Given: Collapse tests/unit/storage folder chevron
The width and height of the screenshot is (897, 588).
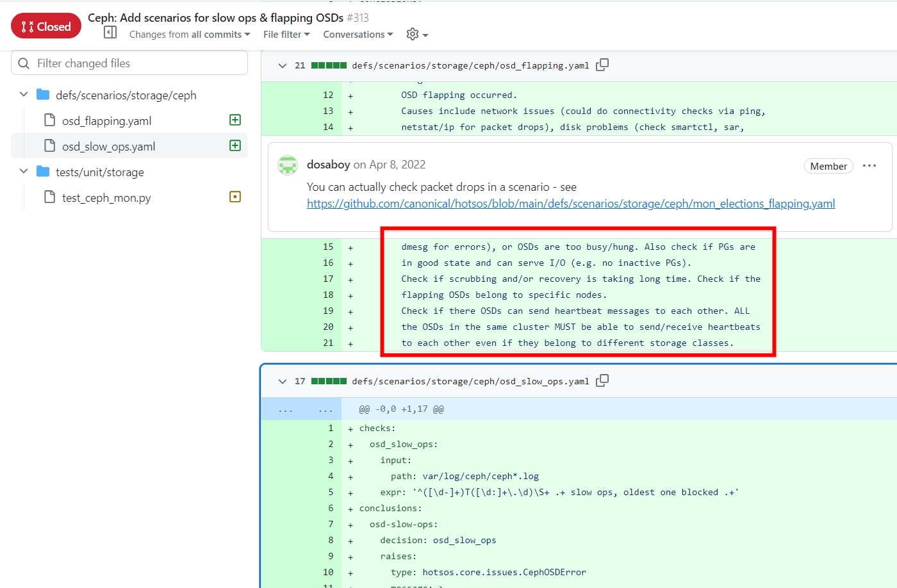Looking at the screenshot, I should coord(24,172).
